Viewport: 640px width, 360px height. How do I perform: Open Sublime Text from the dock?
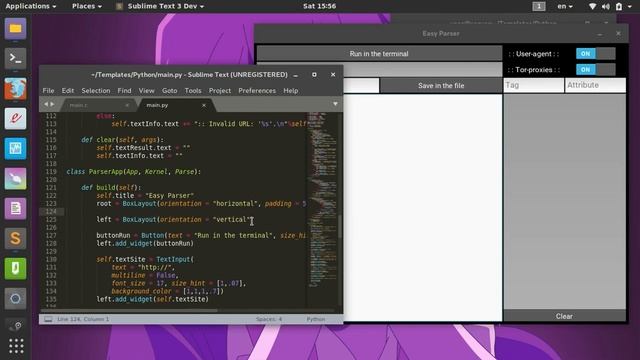pyautogui.click(x=16, y=238)
